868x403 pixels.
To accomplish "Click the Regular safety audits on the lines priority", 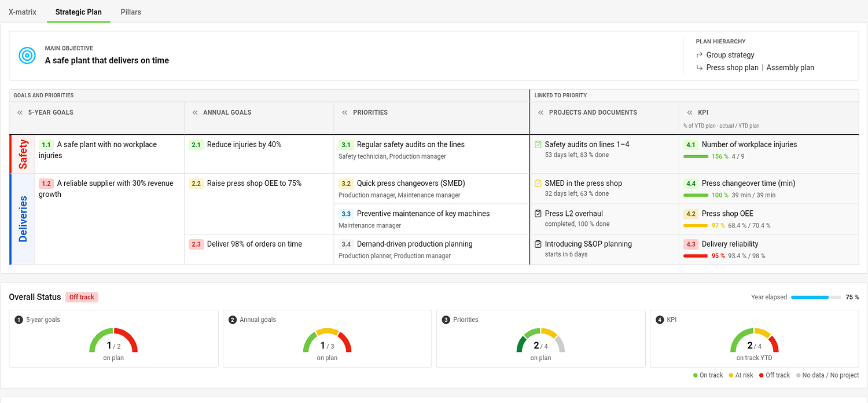I will coord(411,145).
